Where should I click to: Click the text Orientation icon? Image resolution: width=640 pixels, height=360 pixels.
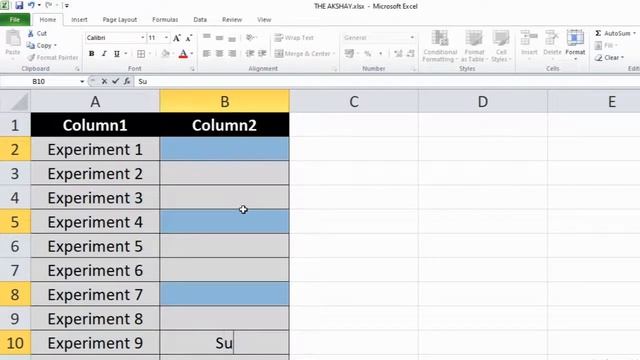coord(251,38)
